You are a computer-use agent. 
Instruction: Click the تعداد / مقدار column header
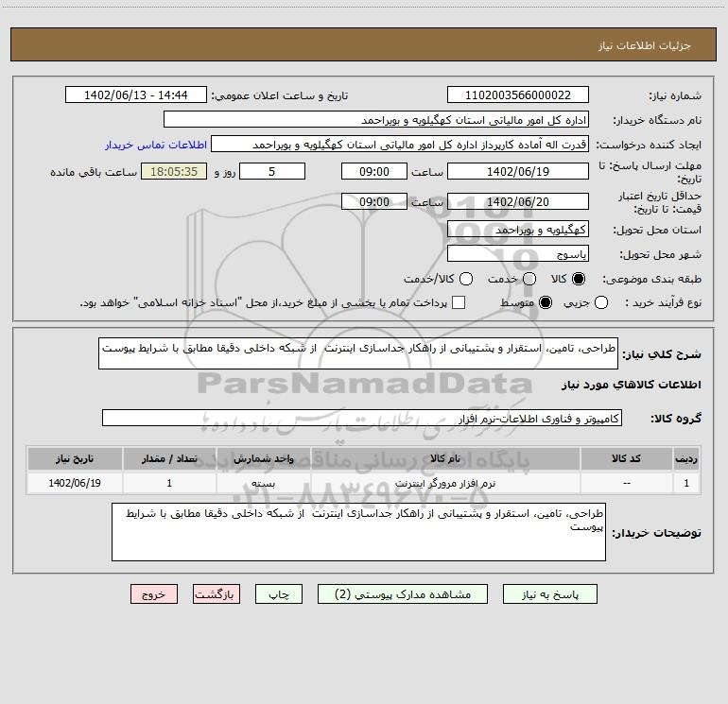[169, 459]
